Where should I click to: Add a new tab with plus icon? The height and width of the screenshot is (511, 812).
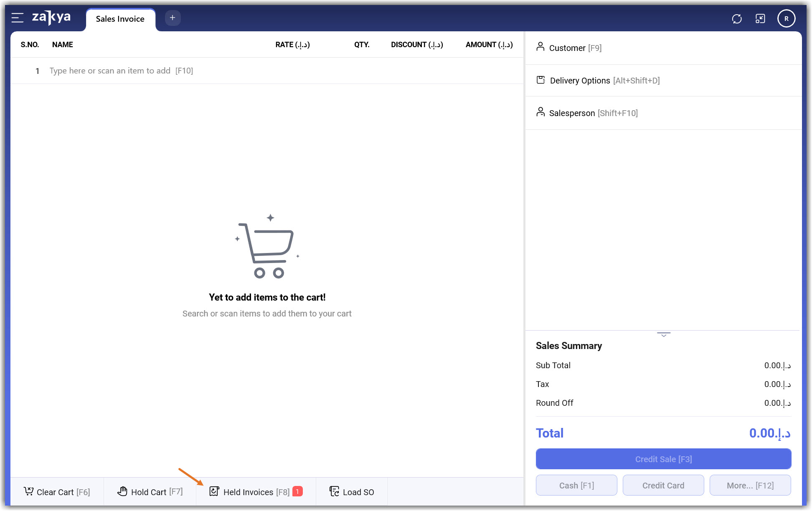click(x=173, y=18)
